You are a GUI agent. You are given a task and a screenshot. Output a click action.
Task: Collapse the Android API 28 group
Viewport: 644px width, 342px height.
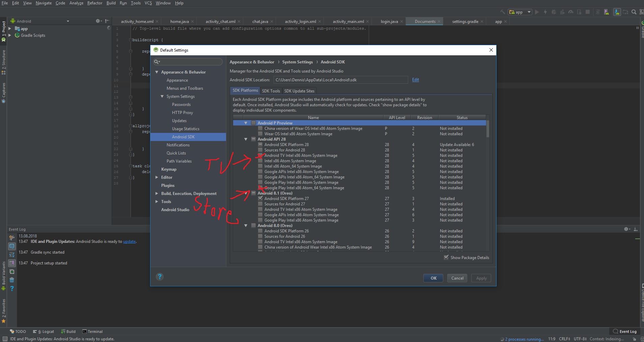pyautogui.click(x=246, y=139)
